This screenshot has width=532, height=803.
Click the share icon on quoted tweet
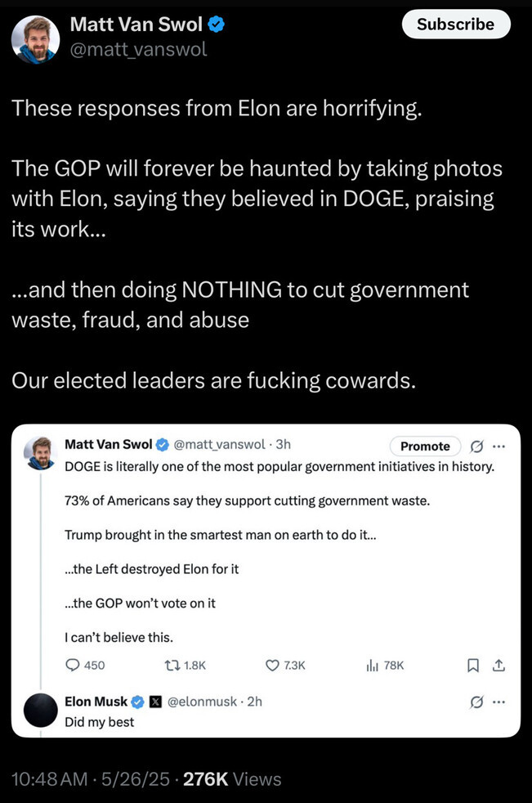[x=498, y=665]
